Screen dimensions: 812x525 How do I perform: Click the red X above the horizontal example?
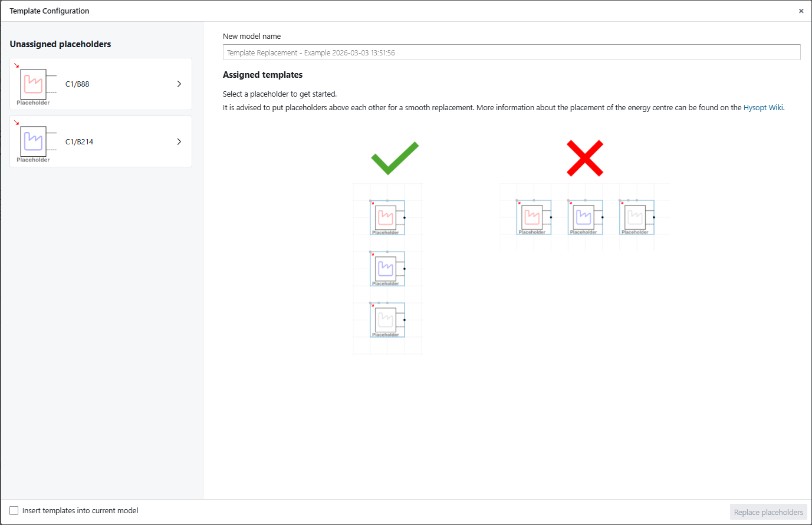tap(584, 158)
